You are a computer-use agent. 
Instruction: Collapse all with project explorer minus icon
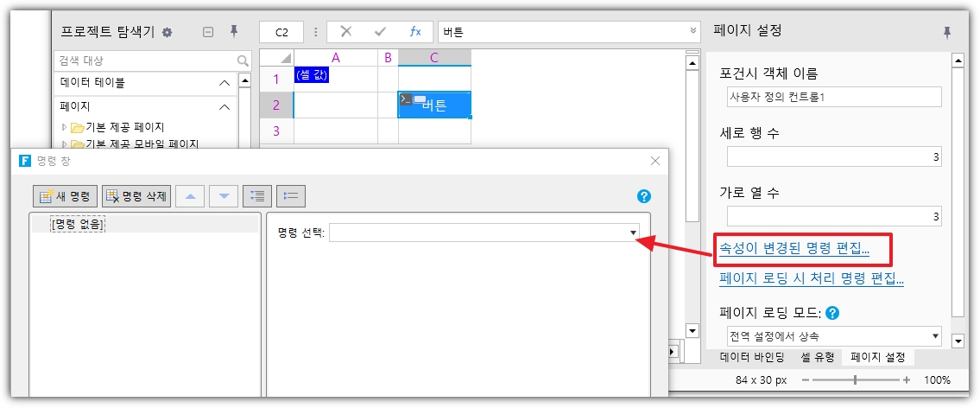[208, 33]
